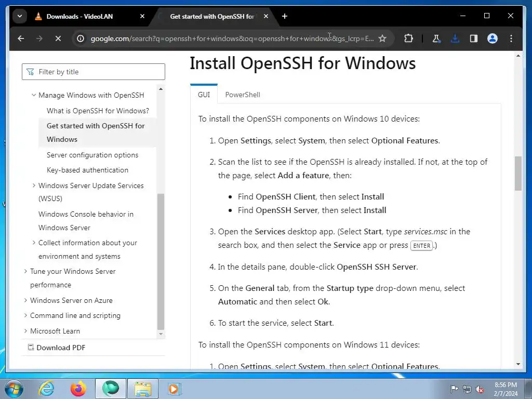532x399 pixels.
Task: Click the sidebar scrollbar up arrow
Action: 161,89
